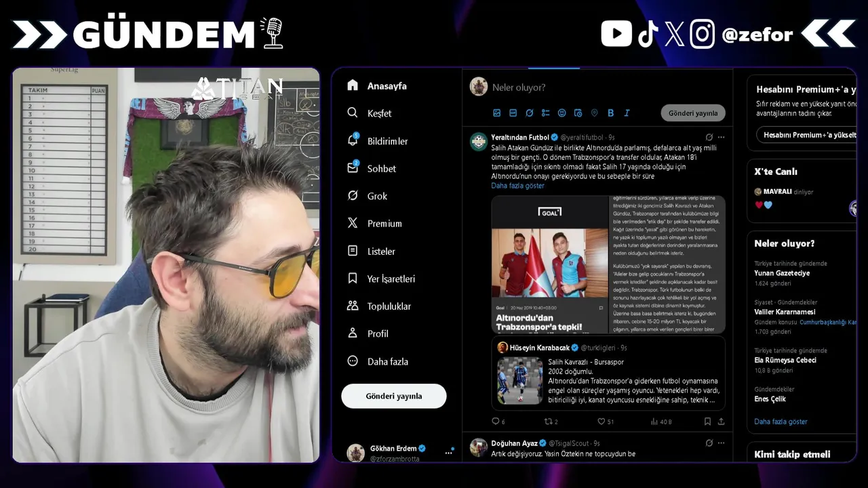868x488 pixels.
Task: Expand Daha fazla sidebar menu
Action: [x=377, y=361]
